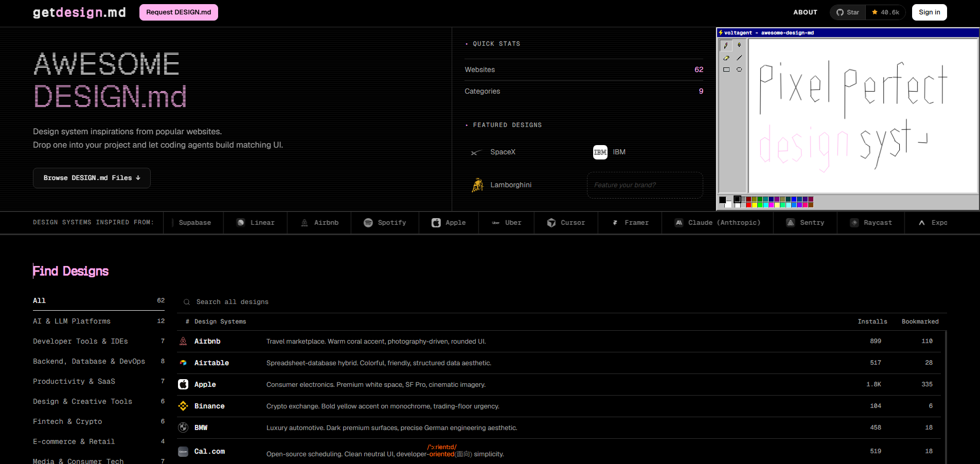The image size is (980, 464).
Task: Sort by the Bookmarked column header
Action: 920,322
